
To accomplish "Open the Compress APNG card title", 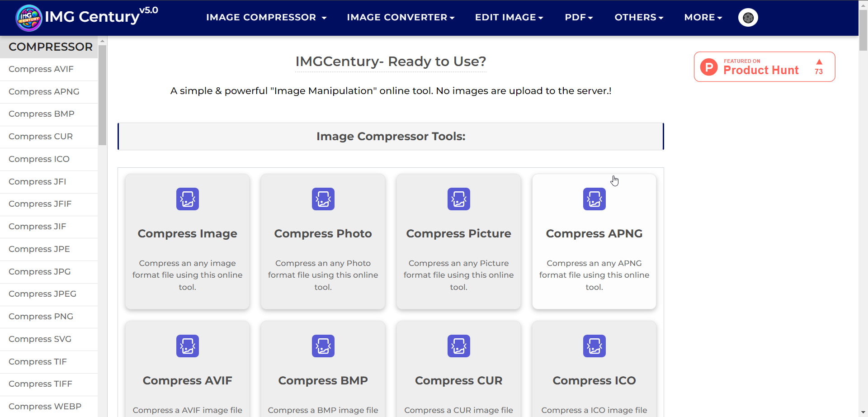I will click(594, 234).
